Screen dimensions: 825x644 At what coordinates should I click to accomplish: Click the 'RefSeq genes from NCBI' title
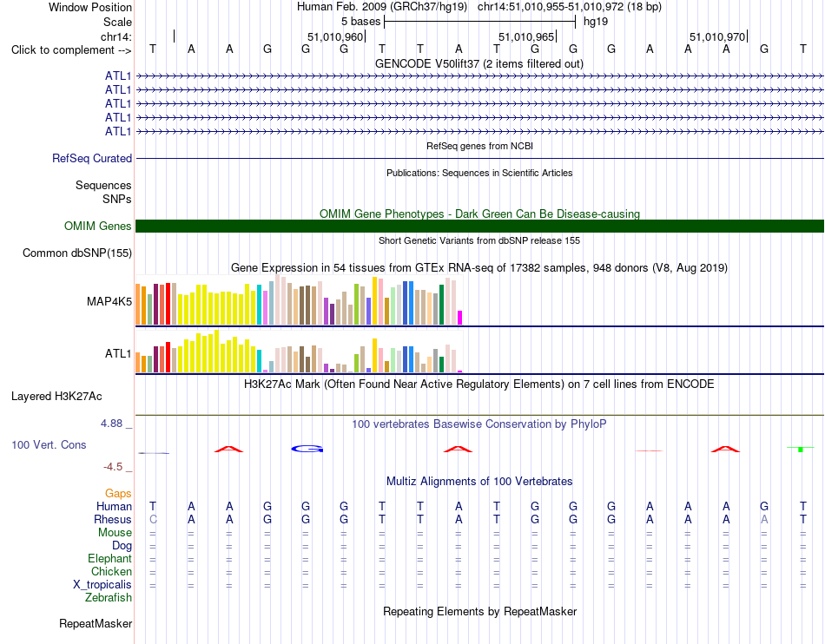pos(479,146)
